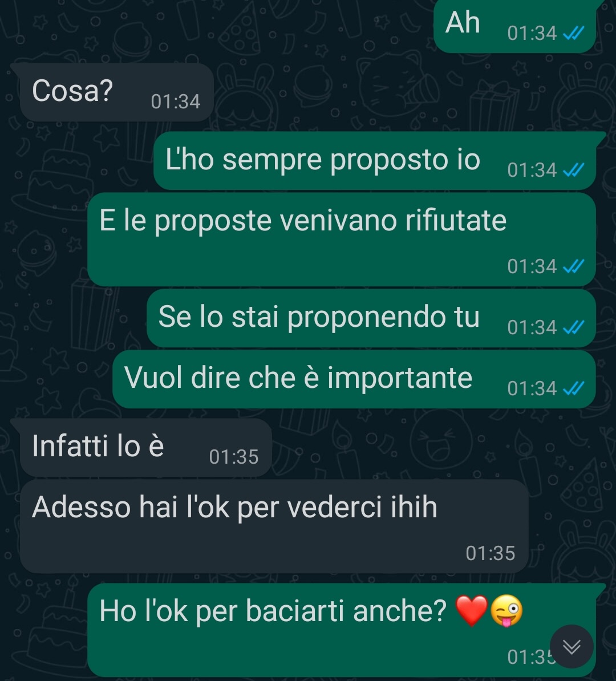
Task: Select message 'E le proposte venivano rifiutate'
Action: [342, 240]
